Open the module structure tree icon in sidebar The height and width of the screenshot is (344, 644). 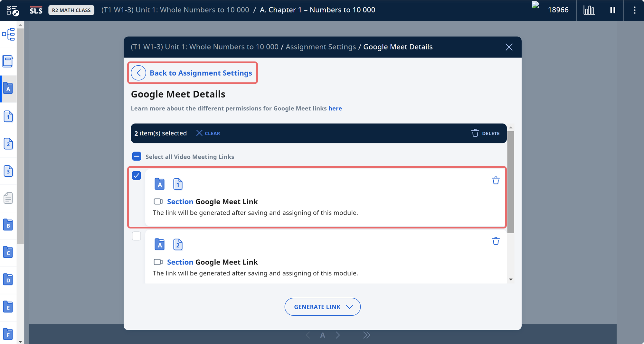[x=8, y=34]
